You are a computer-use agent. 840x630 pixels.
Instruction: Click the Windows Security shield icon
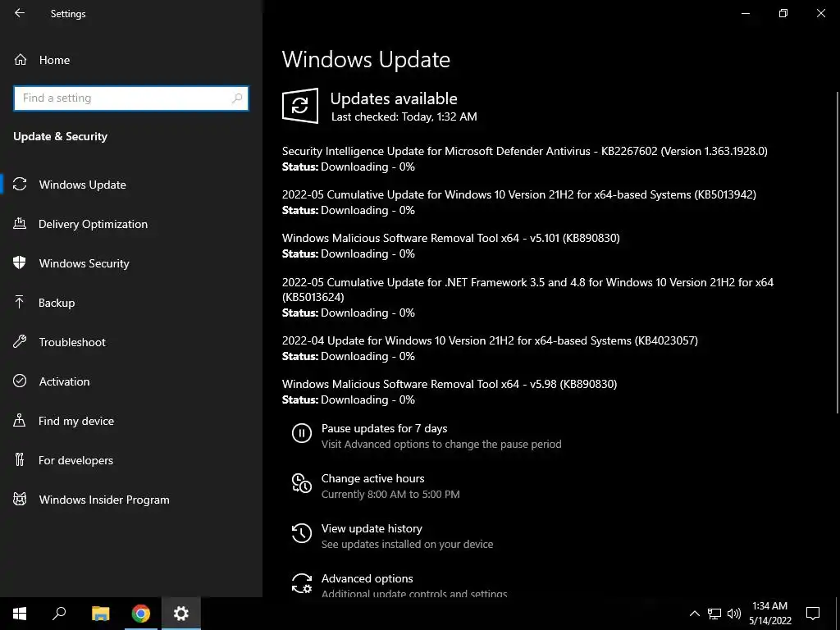click(x=20, y=262)
